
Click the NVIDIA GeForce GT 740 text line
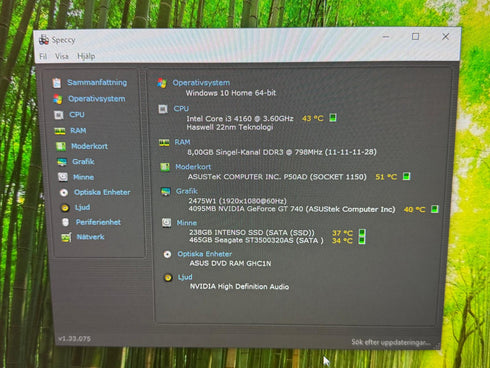click(x=292, y=209)
